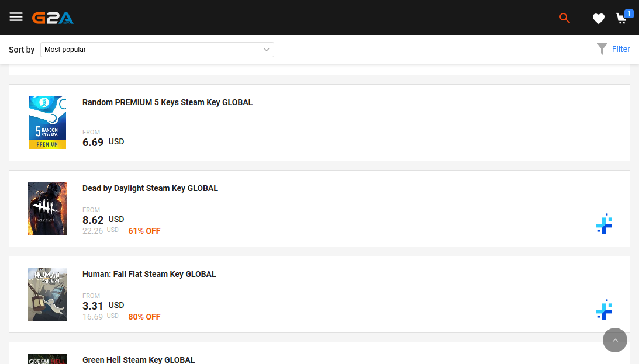Image resolution: width=639 pixels, height=364 pixels.
Task: Click the 8.62 USD price
Action: [x=103, y=220]
